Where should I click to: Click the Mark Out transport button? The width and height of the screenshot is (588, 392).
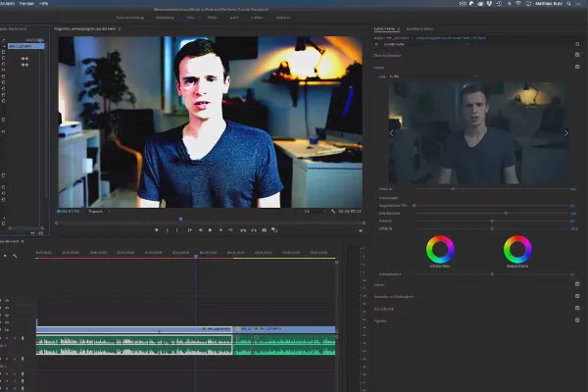(177, 230)
